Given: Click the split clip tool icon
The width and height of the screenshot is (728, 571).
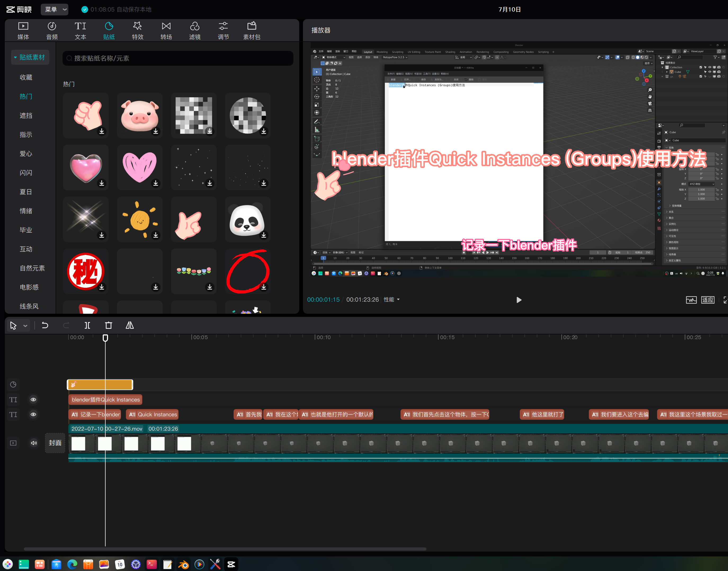Looking at the screenshot, I should point(87,325).
